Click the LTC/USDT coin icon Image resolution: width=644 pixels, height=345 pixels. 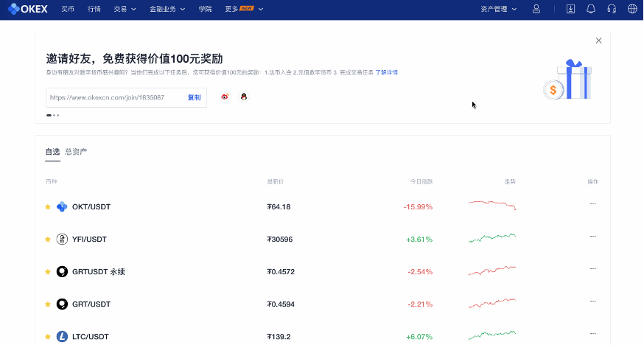click(x=62, y=336)
